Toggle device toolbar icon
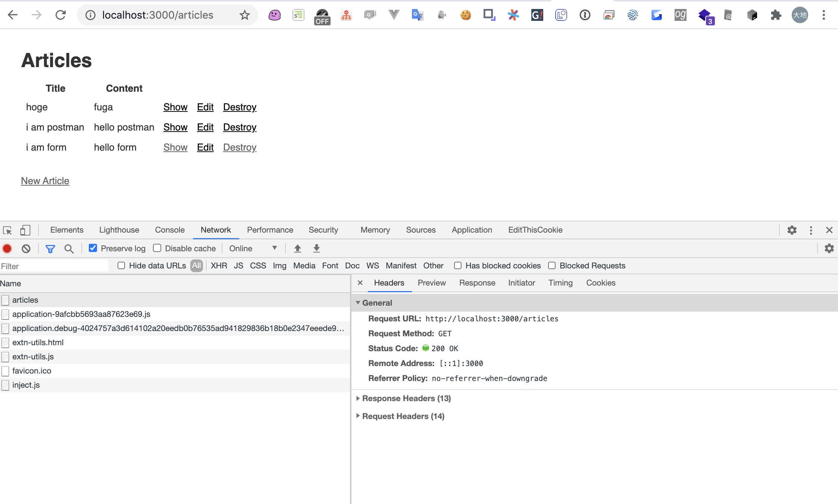Image resolution: width=838 pixels, height=504 pixels. 25,230
